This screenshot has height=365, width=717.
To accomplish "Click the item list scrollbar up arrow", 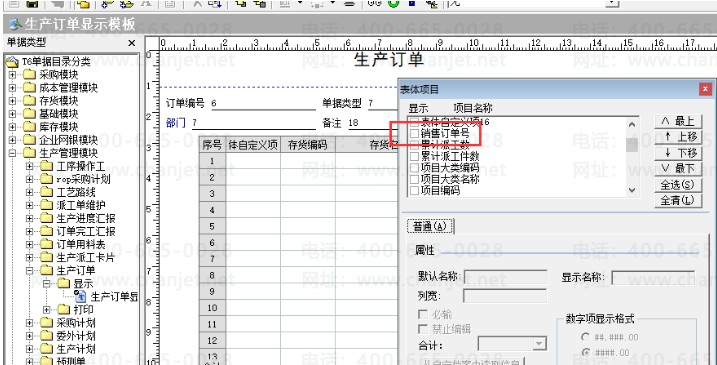I will coord(631,124).
